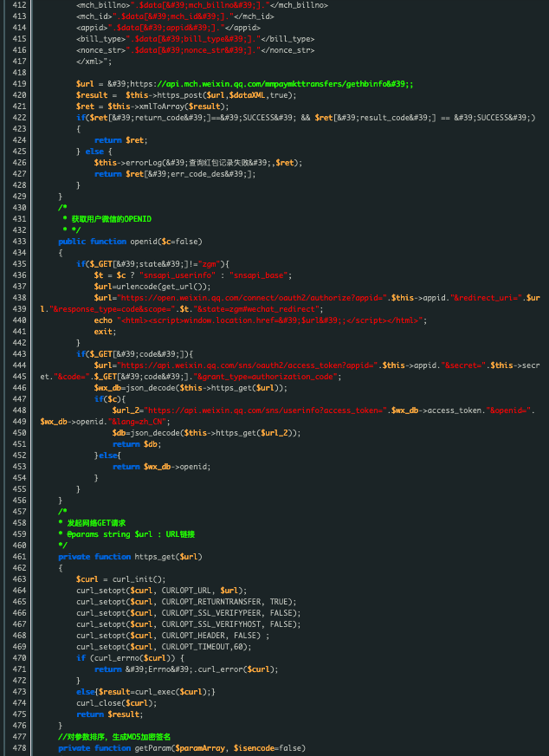Click the 发起网络GET请求 comment
This screenshot has height=756, width=549.
tap(92, 523)
